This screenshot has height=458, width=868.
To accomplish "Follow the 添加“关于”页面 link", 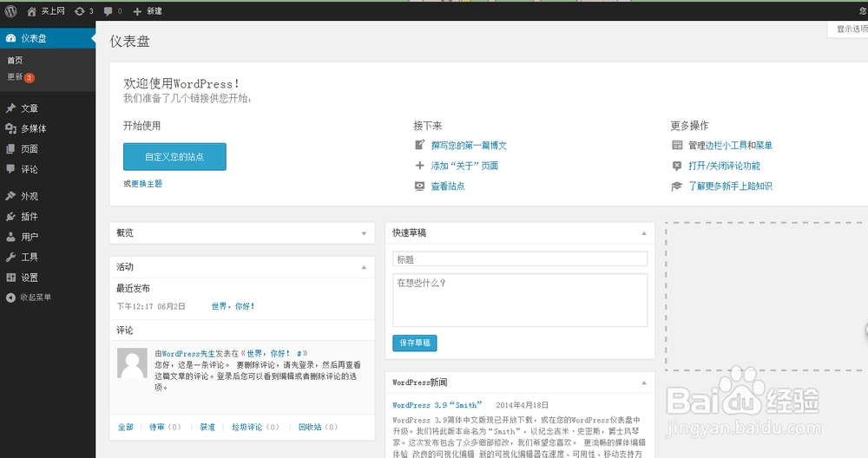I will click(x=464, y=166).
